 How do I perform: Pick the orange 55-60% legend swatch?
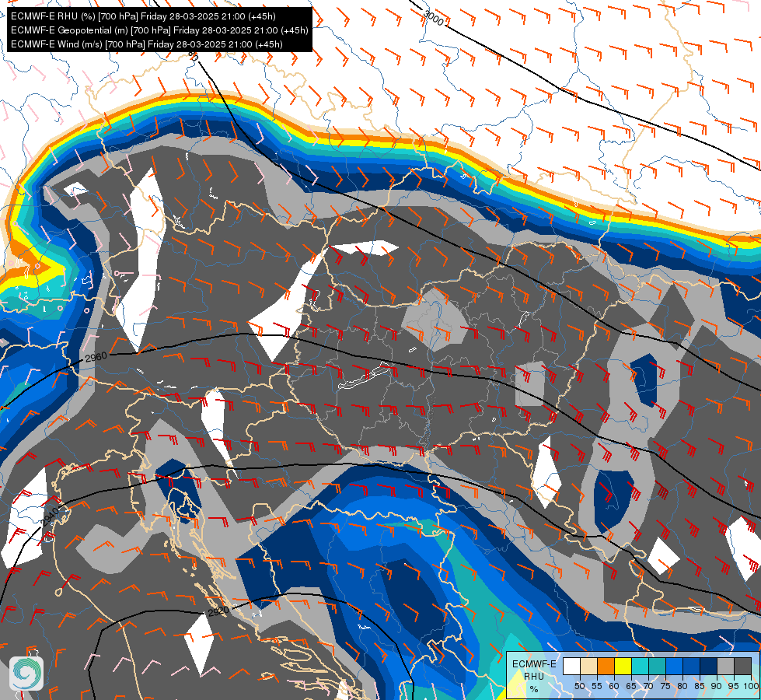[x=606, y=666]
